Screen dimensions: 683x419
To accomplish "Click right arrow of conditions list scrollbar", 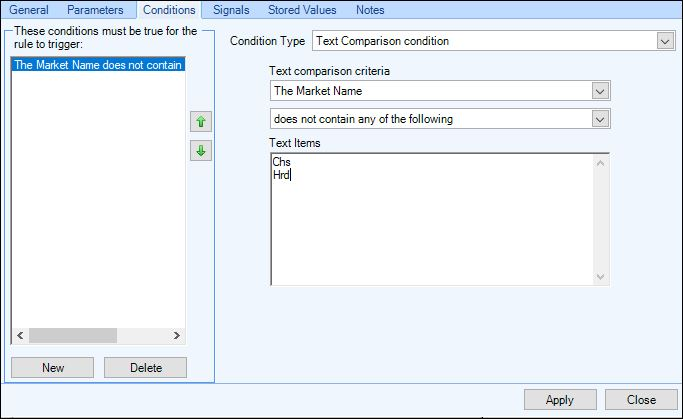I will point(176,335).
